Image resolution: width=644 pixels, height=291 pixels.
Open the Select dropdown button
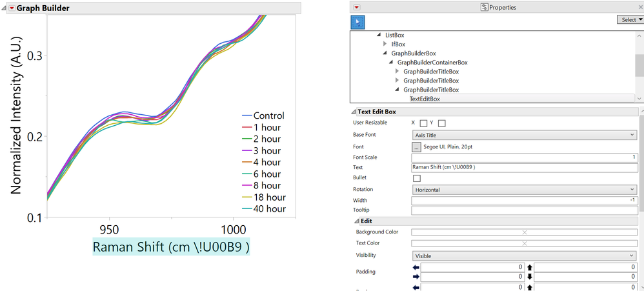point(630,19)
